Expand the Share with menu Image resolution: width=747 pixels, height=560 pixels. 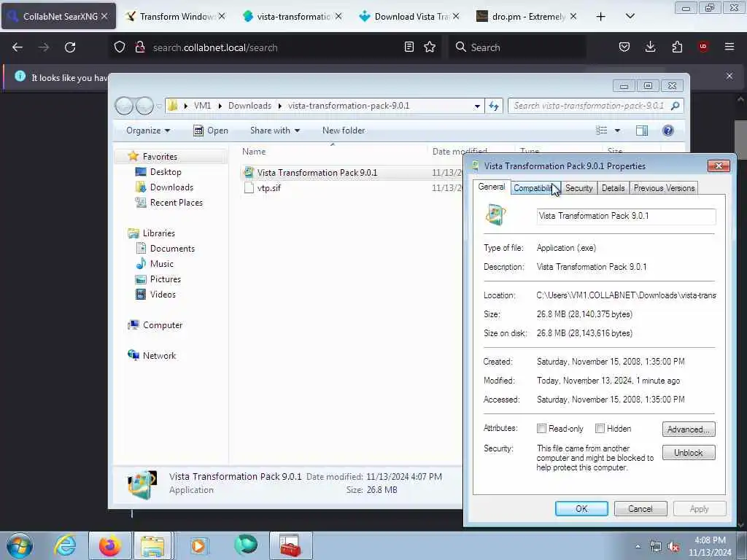pos(275,131)
